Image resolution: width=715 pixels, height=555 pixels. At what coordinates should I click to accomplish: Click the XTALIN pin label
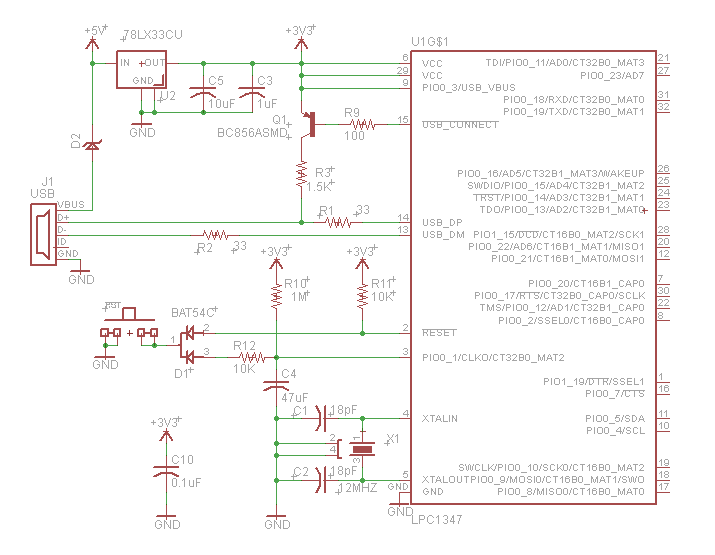pyautogui.click(x=440, y=418)
